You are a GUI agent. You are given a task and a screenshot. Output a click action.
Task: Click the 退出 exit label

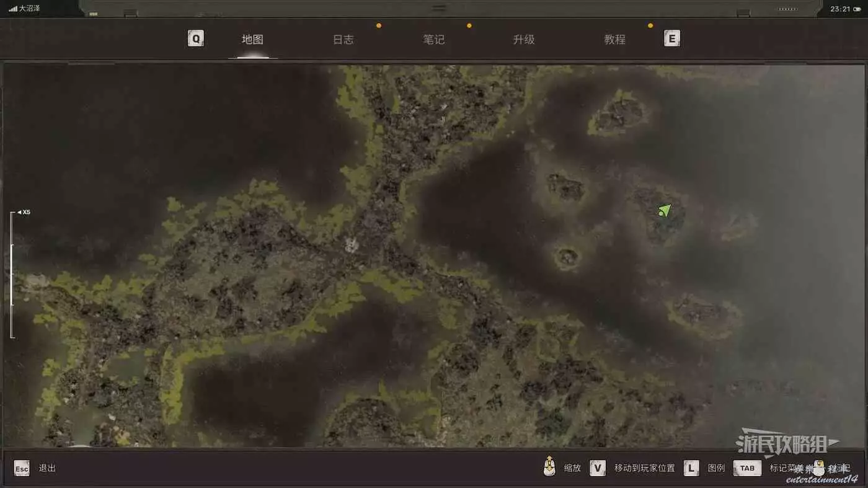click(47, 468)
